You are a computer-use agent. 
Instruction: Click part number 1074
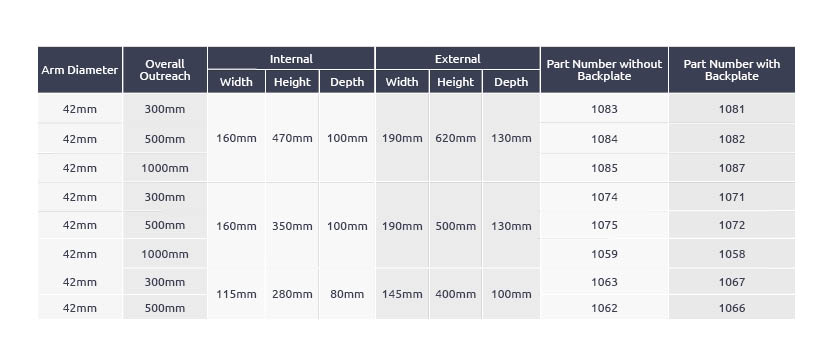604,197
